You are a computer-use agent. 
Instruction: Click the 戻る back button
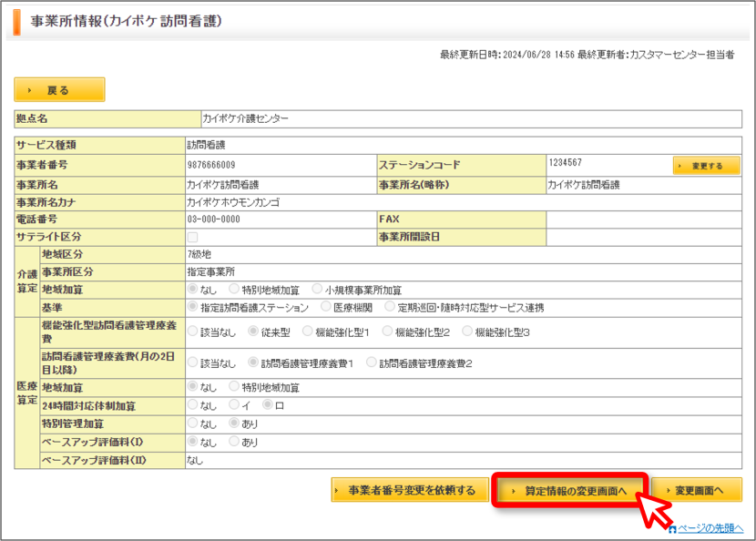(x=59, y=89)
